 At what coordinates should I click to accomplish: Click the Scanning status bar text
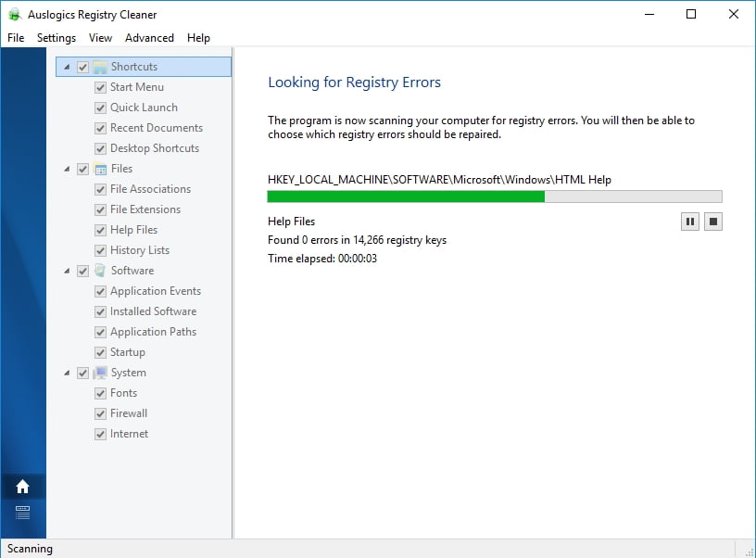[30, 549]
